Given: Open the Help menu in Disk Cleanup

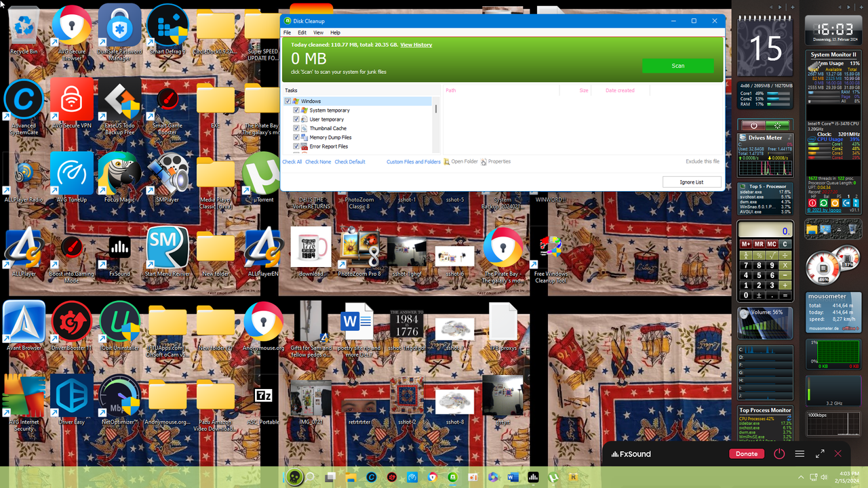Looking at the screenshot, I should [335, 33].
